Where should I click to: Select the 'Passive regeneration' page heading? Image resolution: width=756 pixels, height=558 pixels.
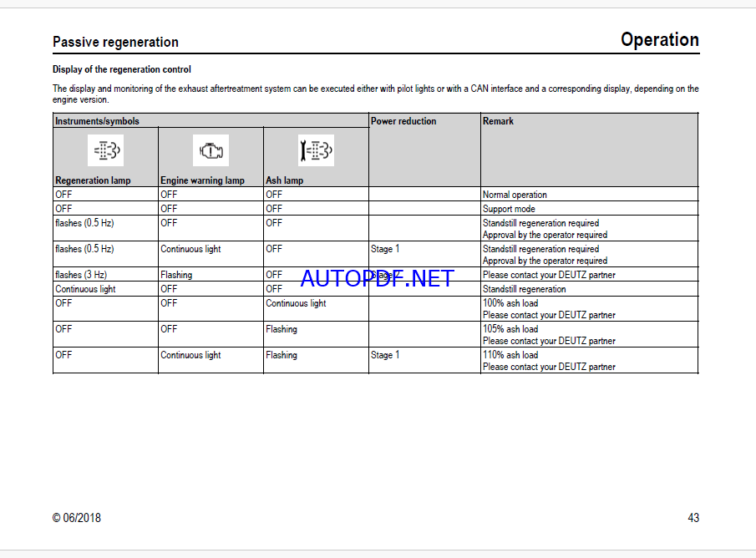click(116, 42)
